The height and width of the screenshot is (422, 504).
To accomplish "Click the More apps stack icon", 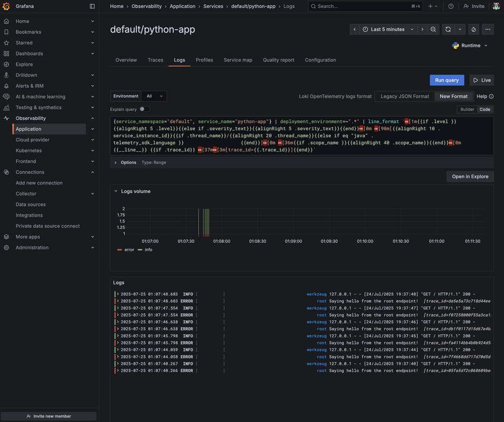I will click(x=6, y=237).
